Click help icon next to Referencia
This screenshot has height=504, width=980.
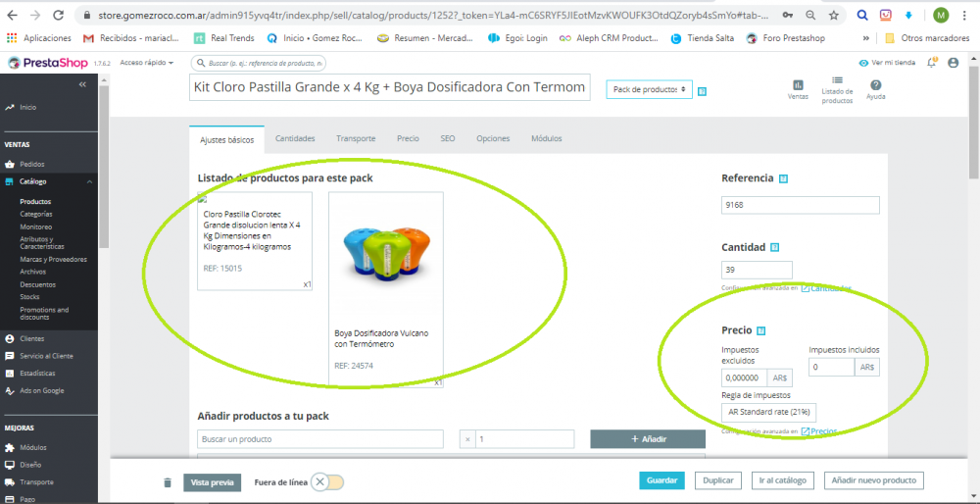point(784,178)
